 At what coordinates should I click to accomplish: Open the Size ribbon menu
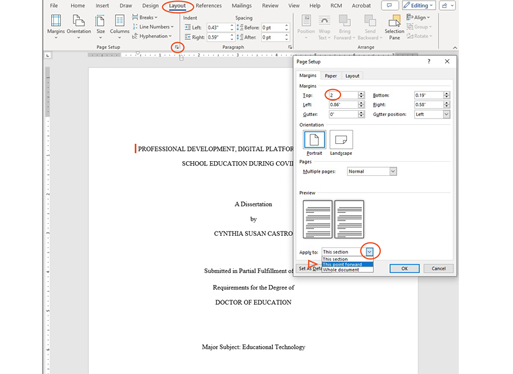[100, 26]
